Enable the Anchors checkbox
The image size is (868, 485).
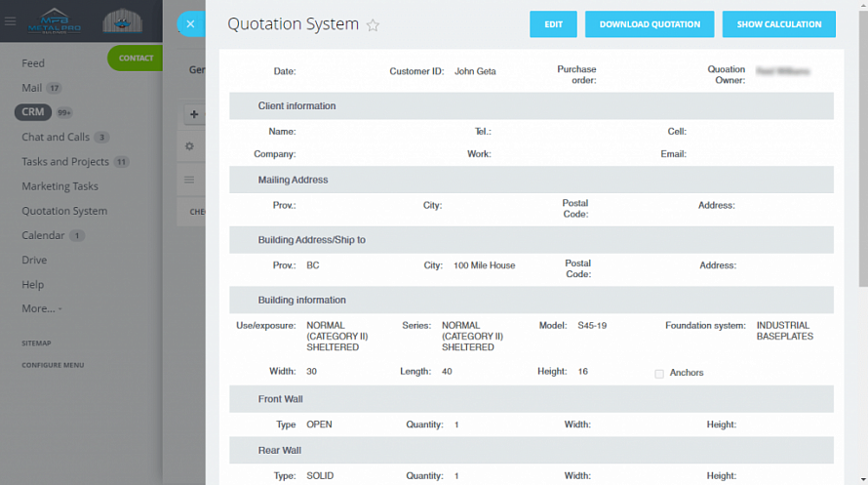tap(659, 373)
